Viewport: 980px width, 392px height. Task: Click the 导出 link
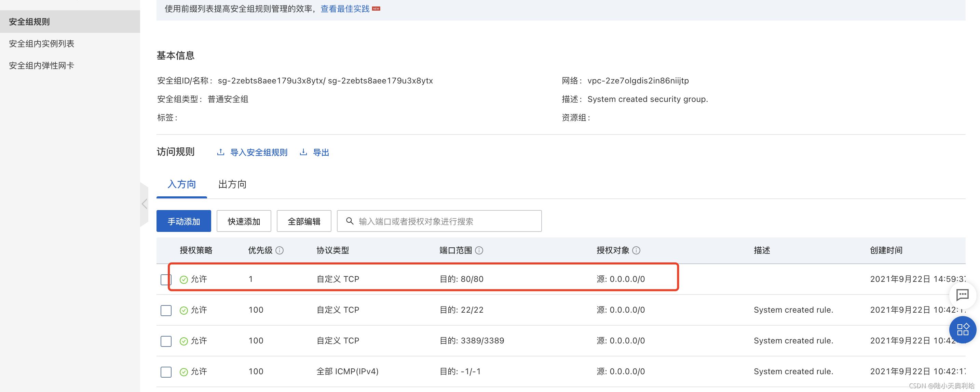pos(321,152)
